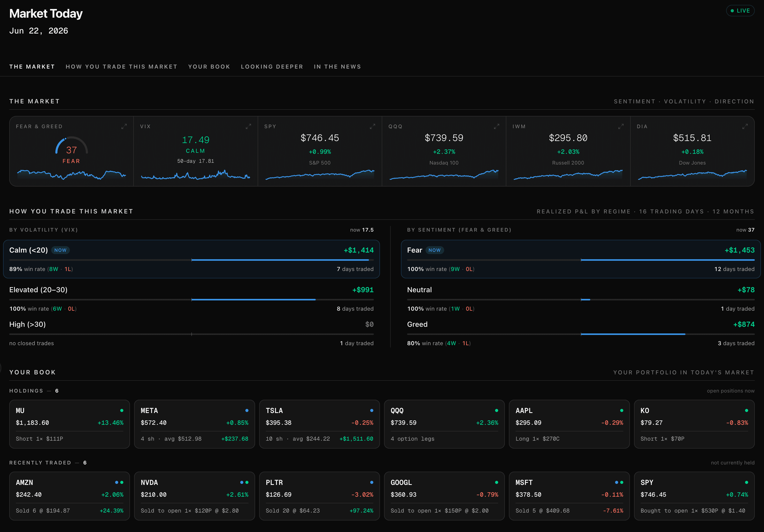Open the MSFT recently traded card

569,496
